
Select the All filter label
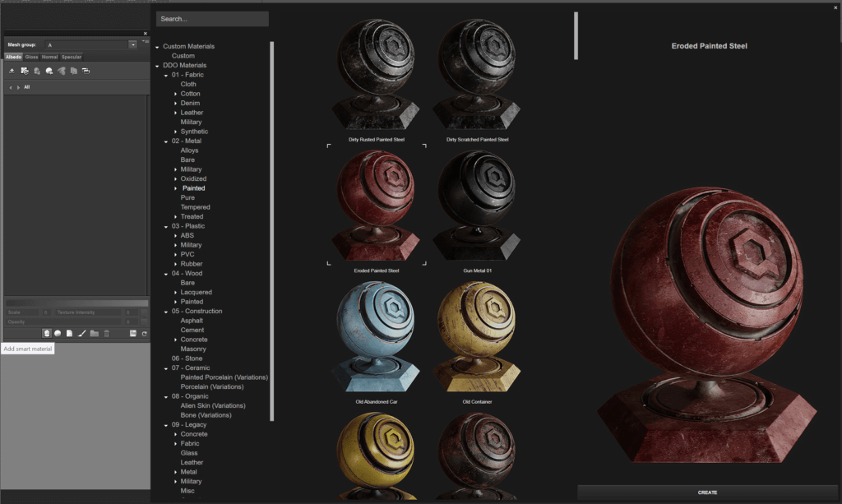[x=27, y=87]
